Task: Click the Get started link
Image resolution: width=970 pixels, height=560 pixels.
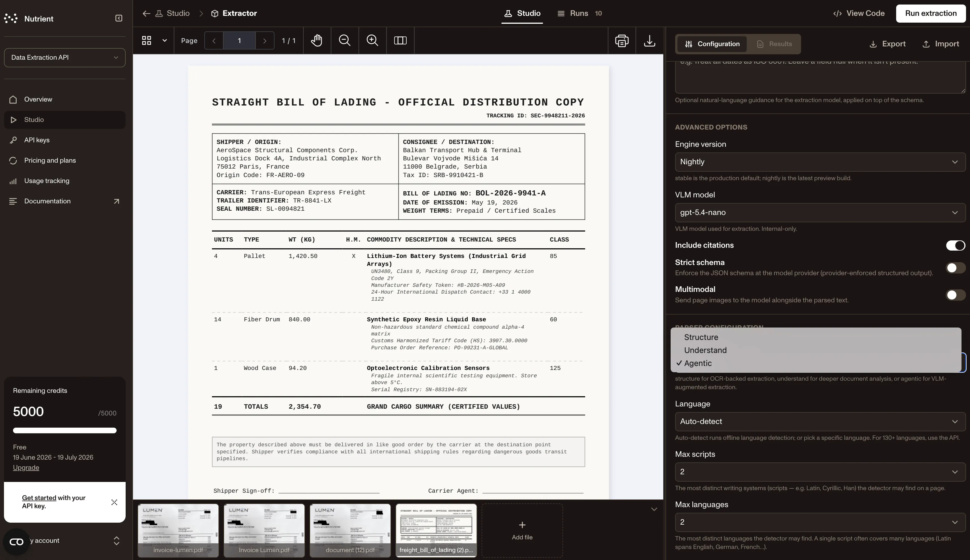Action: pyautogui.click(x=39, y=498)
